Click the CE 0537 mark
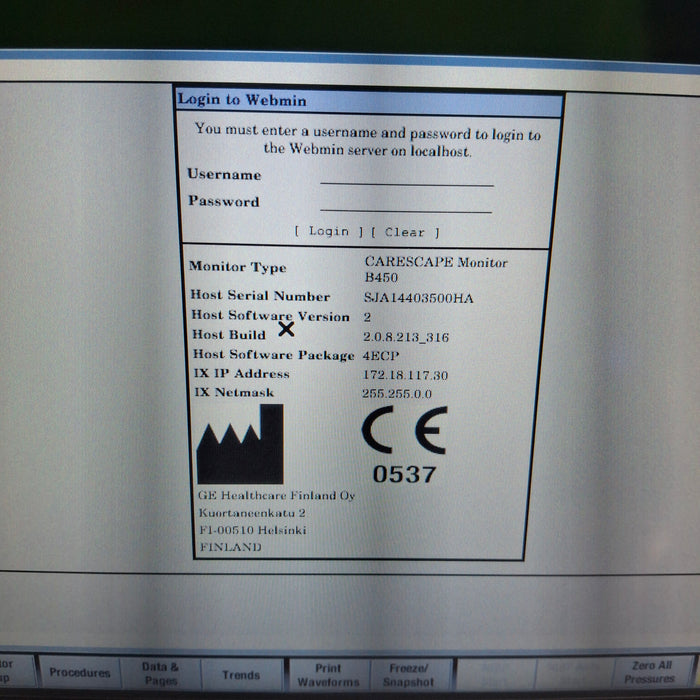 click(x=404, y=445)
